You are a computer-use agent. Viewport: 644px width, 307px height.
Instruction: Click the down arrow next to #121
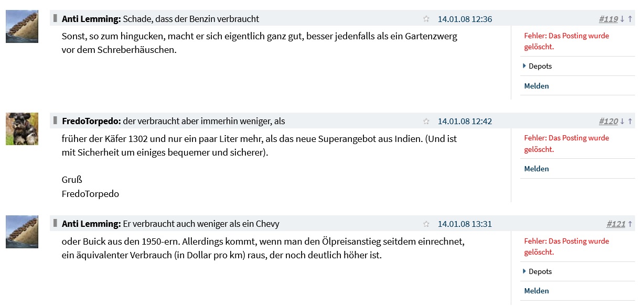click(x=623, y=224)
